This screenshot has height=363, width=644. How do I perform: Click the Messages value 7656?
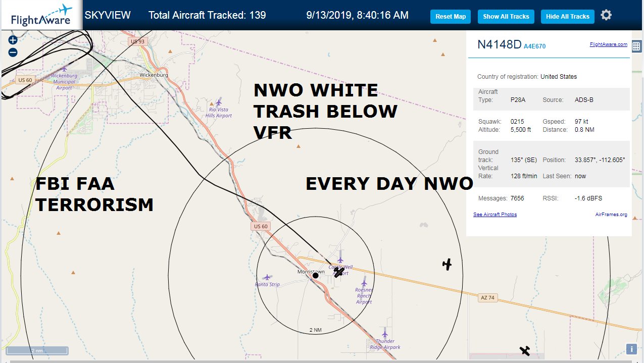coord(517,198)
